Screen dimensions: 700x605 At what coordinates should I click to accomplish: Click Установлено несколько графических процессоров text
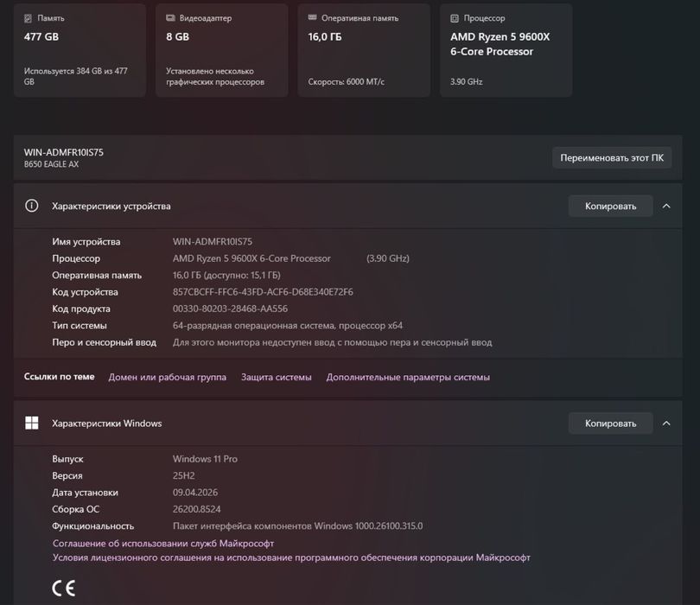pyautogui.click(x=215, y=76)
